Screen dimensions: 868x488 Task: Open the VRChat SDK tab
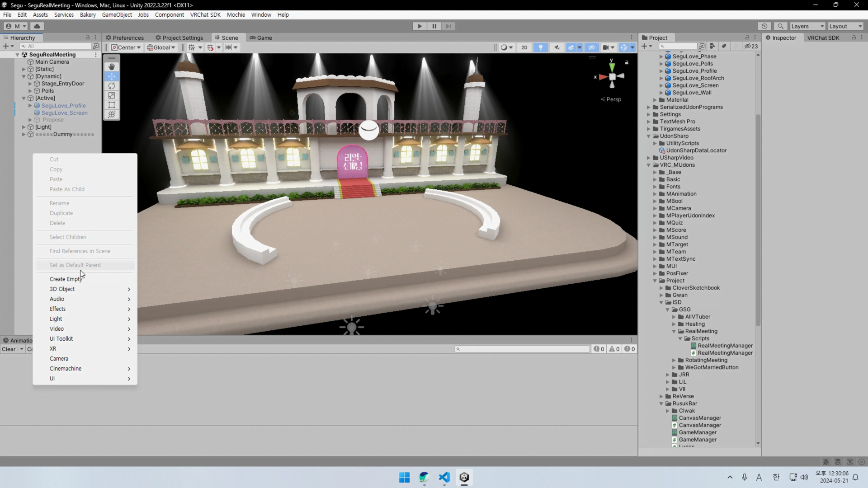[x=823, y=38]
